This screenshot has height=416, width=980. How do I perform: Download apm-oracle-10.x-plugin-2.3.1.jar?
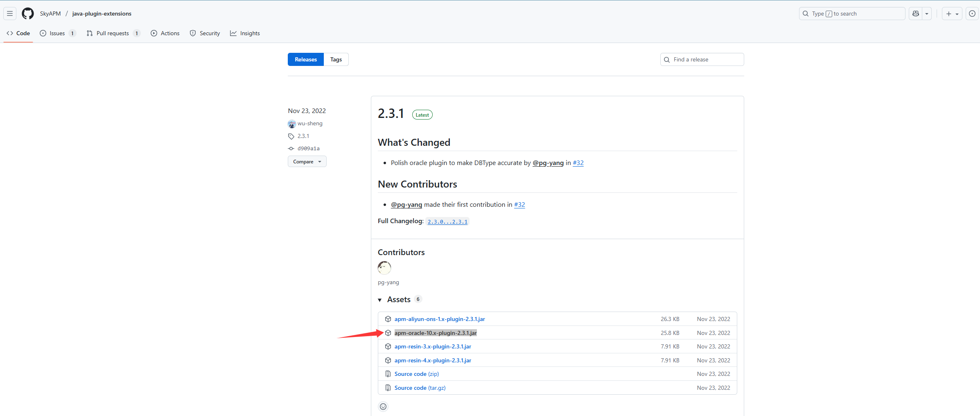pyautogui.click(x=436, y=333)
